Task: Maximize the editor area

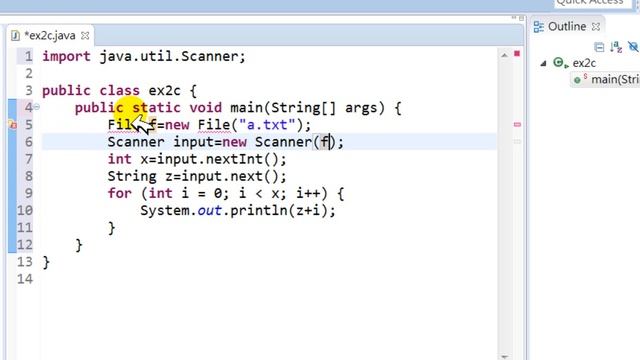Action: [x=521, y=18]
